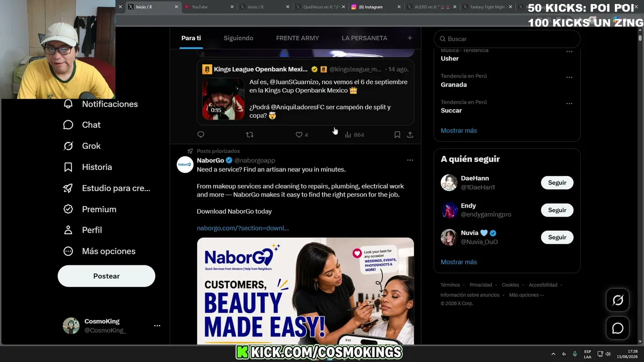
Task: Open the Cookies footer link
Action: 511,285
